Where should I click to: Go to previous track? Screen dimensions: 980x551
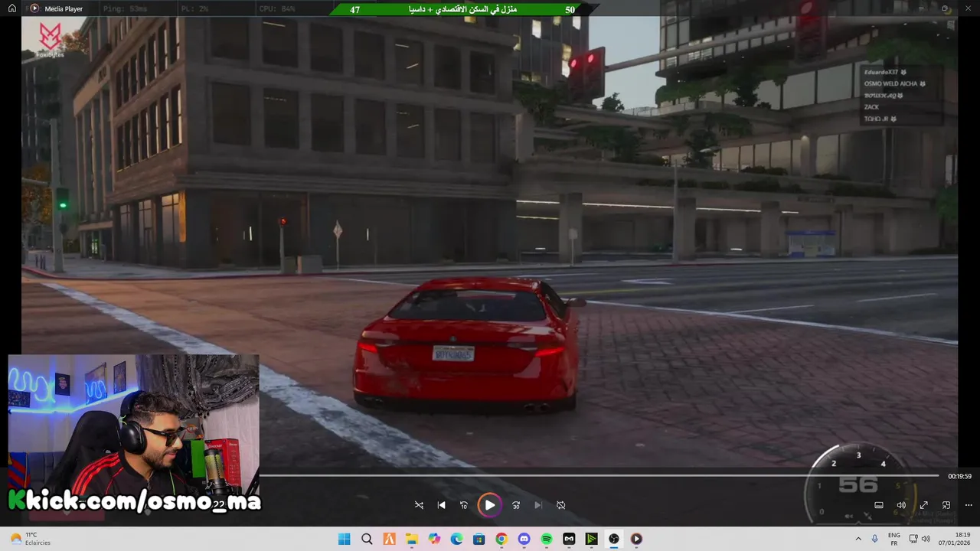(x=441, y=505)
